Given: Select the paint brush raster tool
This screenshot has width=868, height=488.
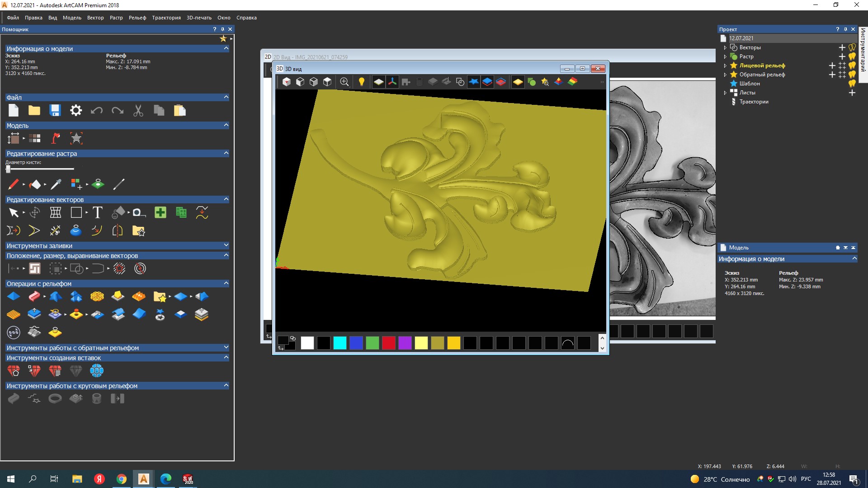Looking at the screenshot, I should point(13,184).
